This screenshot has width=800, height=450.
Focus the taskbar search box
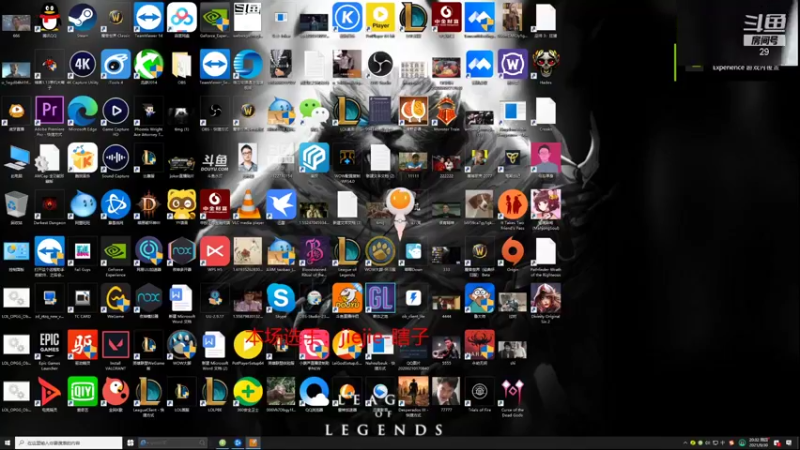coord(69,443)
